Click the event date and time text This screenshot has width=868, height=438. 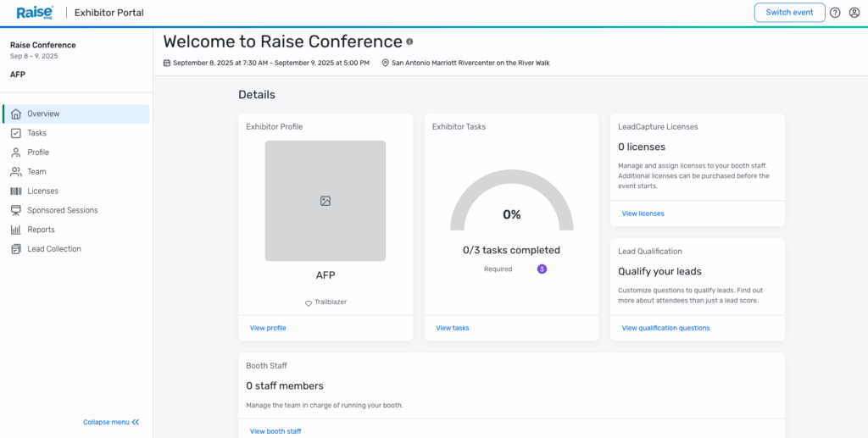[271, 63]
